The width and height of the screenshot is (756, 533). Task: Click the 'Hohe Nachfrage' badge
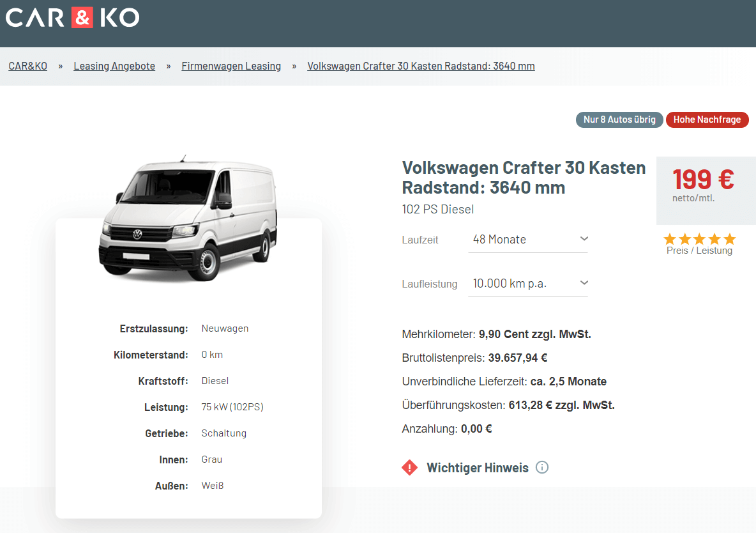[707, 120]
